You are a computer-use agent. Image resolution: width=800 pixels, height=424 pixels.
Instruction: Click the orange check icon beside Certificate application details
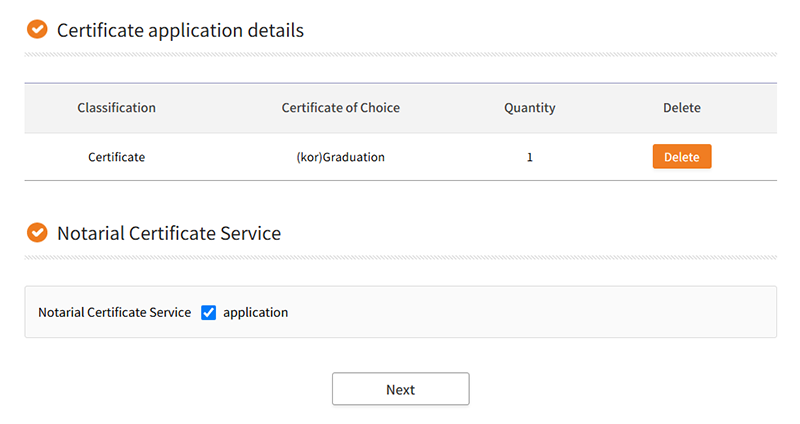click(x=37, y=30)
